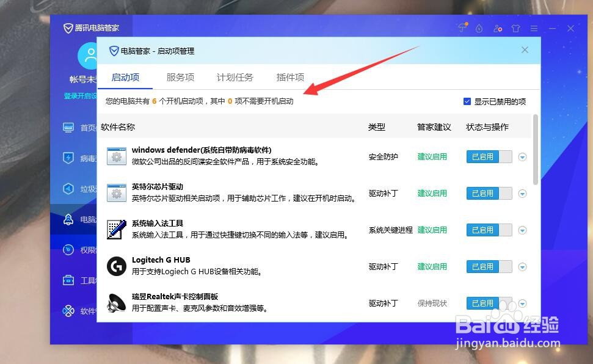Open the main hamburger menu
Image resolution: width=593 pixels, height=364 pixels.
[x=534, y=28]
